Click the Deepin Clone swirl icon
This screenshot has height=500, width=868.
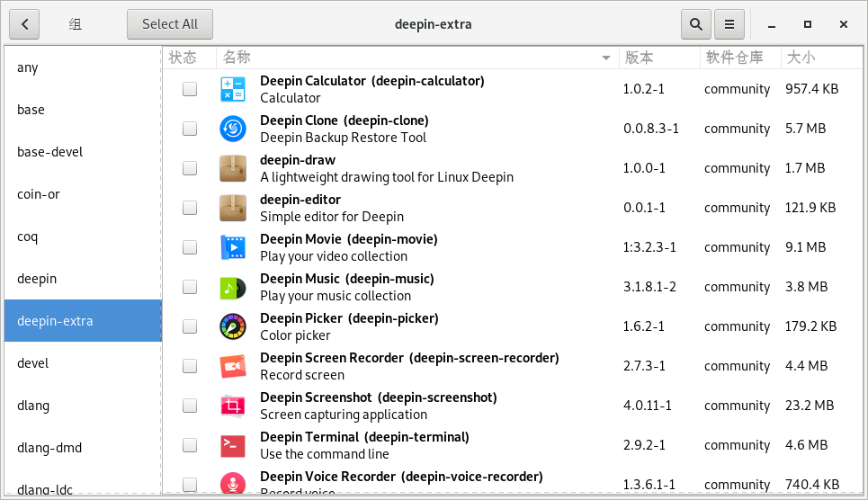click(x=232, y=129)
